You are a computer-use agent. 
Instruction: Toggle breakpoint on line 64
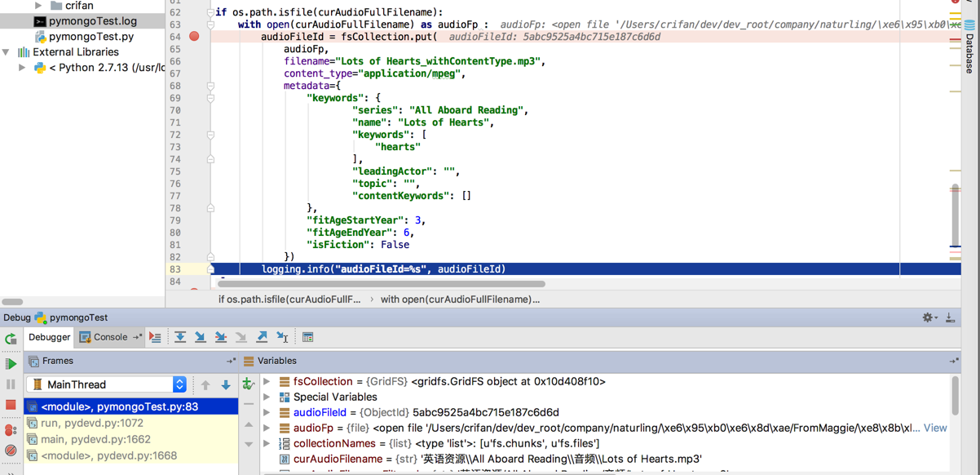coord(194,37)
